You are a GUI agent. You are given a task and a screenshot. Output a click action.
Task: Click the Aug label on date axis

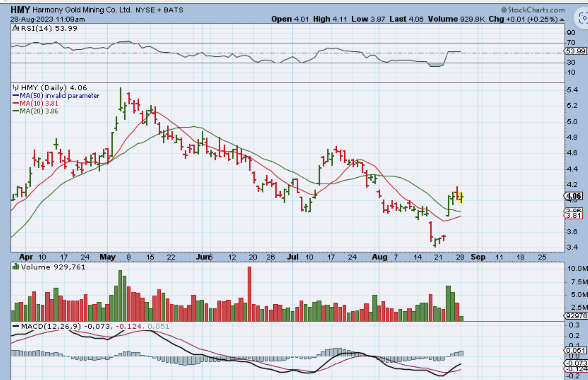(x=379, y=257)
